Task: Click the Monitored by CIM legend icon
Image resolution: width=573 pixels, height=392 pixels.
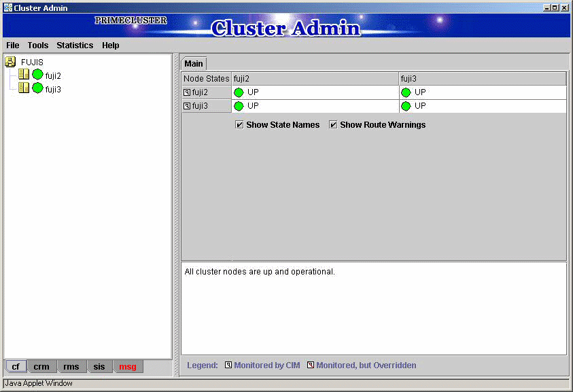Action: pos(228,365)
